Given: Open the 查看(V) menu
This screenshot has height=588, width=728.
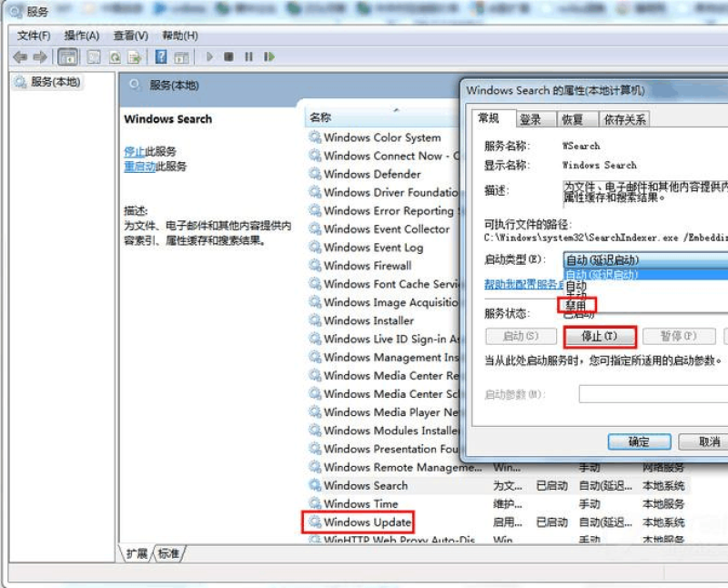Looking at the screenshot, I should pos(131,35).
